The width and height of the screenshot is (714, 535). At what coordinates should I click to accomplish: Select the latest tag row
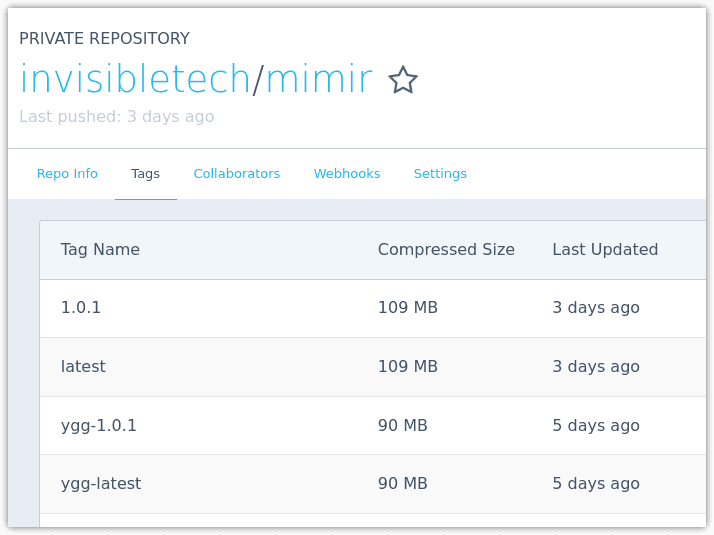[x=373, y=367]
